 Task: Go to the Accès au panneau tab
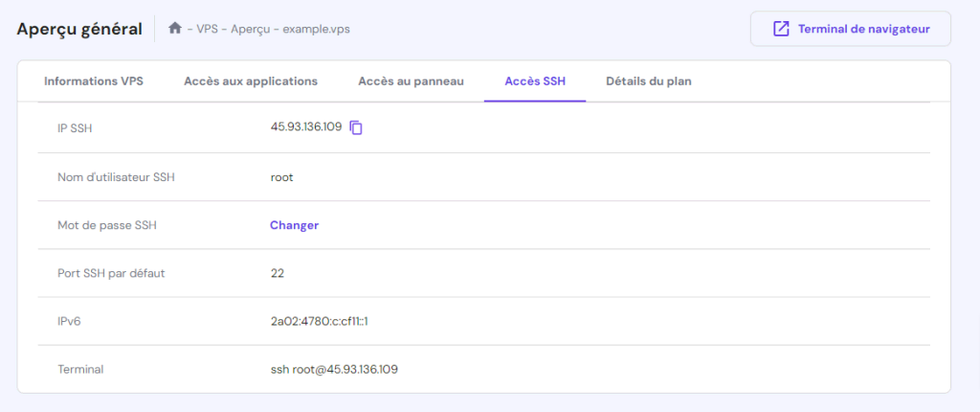click(411, 81)
